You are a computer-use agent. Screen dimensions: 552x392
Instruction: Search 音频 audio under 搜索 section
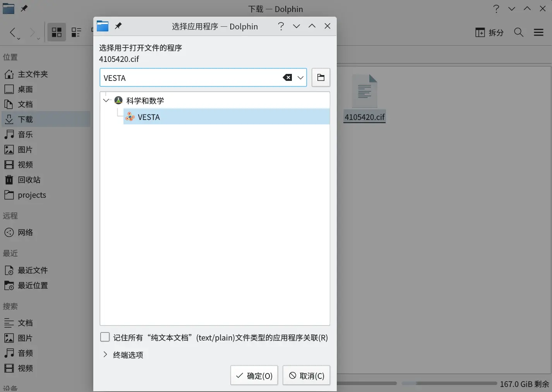pos(45,353)
